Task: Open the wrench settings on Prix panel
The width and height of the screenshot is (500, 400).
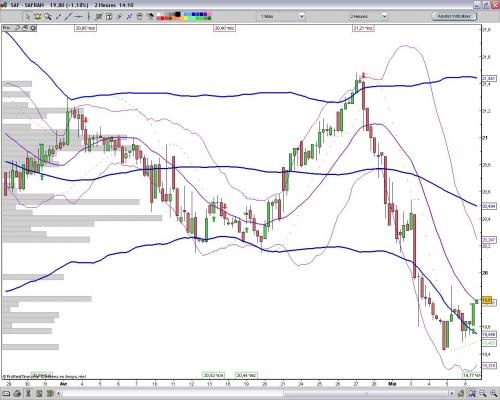Action: (x=17, y=28)
